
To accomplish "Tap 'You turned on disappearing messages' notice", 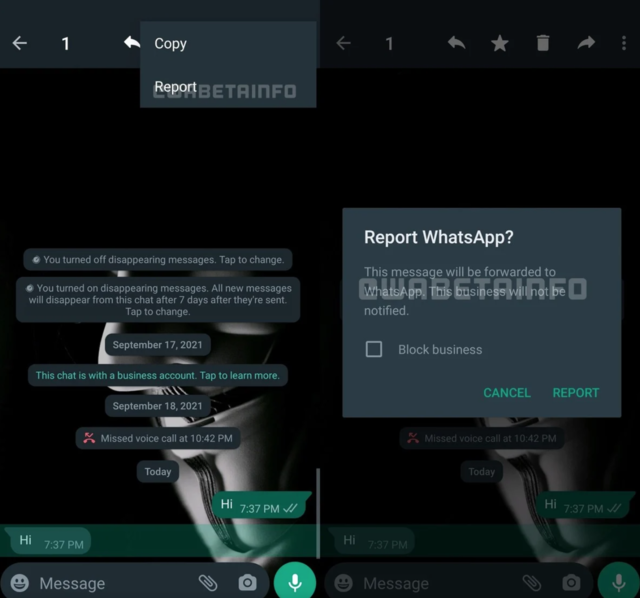I will click(158, 300).
